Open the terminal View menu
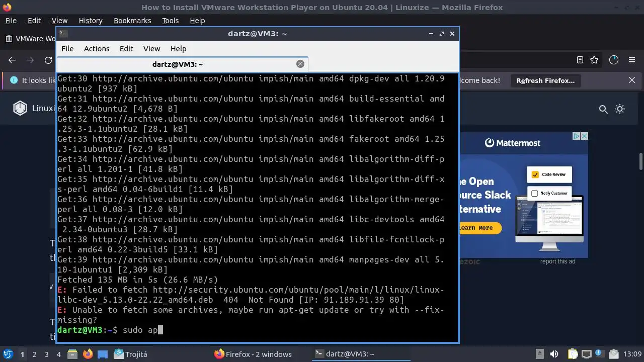This screenshot has width=644, height=362. tap(151, 49)
